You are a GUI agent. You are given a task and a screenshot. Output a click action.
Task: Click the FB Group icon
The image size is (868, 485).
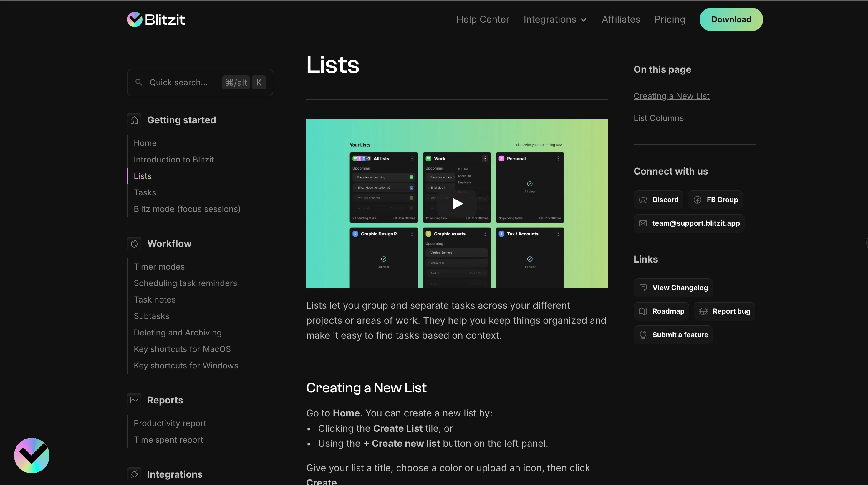click(698, 200)
